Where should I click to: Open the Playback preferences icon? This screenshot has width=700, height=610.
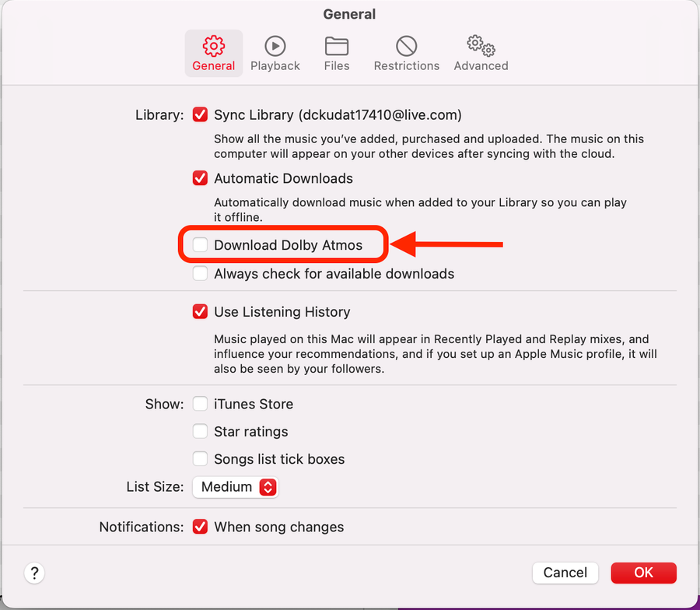(x=275, y=45)
